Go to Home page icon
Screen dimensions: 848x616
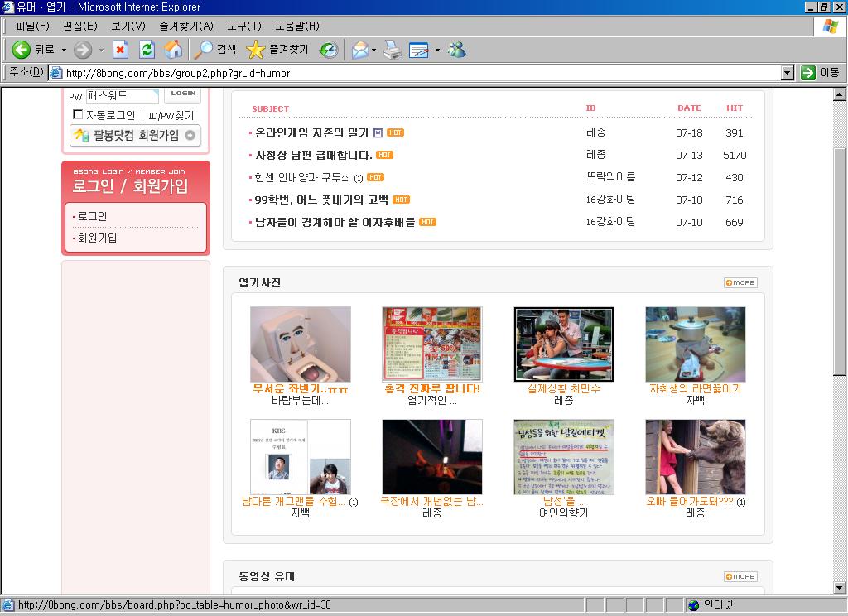coord(173,50)
